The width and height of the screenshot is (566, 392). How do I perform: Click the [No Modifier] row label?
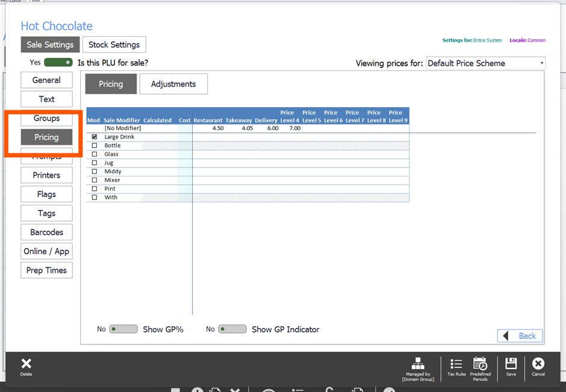point(123,128)
